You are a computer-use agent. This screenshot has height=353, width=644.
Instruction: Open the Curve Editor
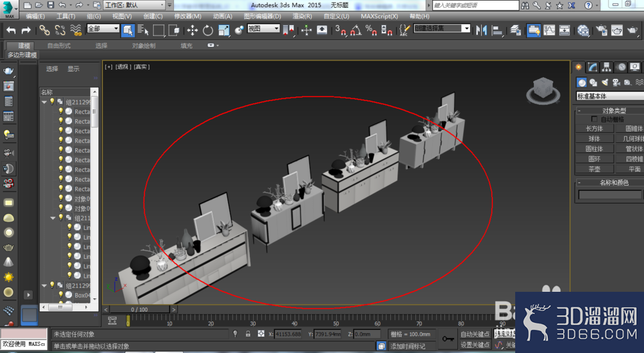pos(549,30)
